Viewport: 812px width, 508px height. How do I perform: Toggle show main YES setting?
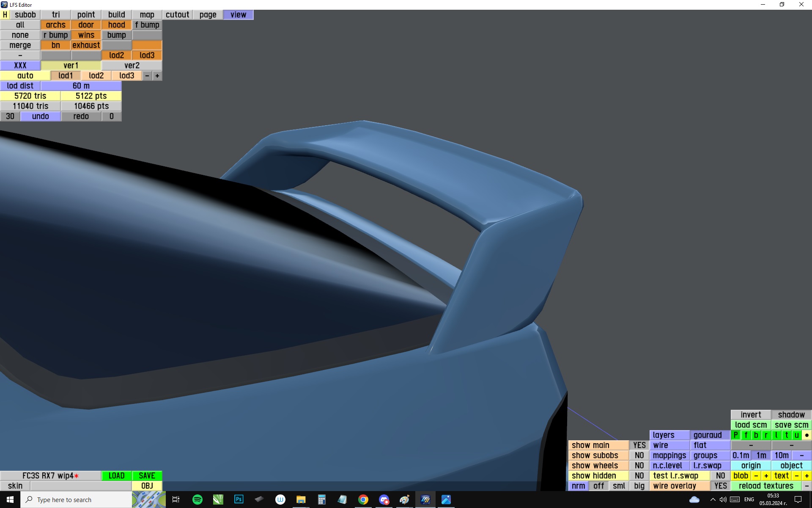(639, 445)
